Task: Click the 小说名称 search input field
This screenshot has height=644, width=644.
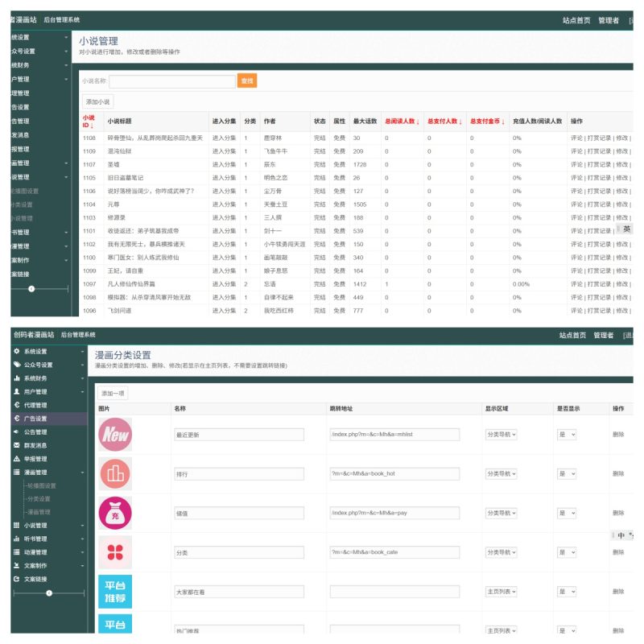Action: point(171,80)
